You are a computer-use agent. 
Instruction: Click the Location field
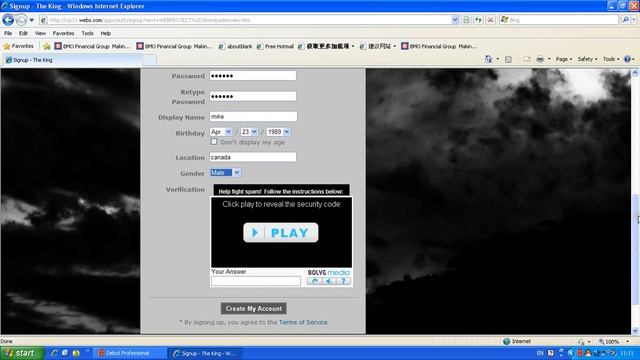pyautogui.click(x=253, y=157)
